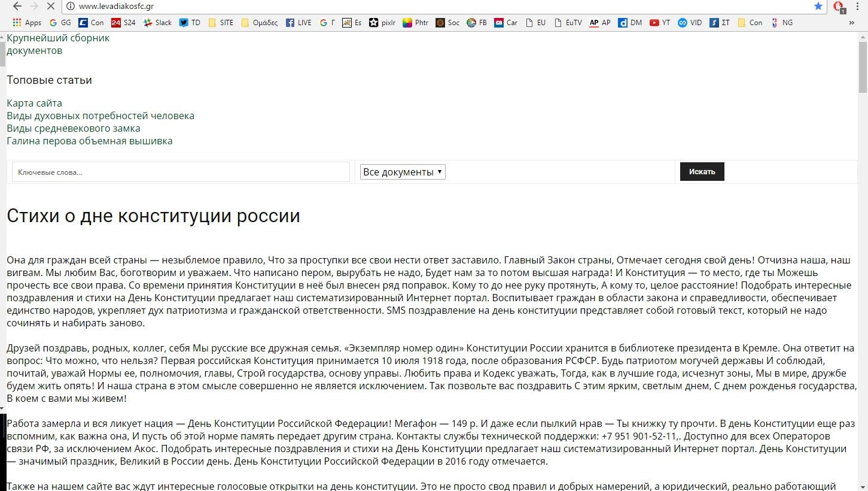Screen dimensions: 868x491
Task: Open the pixlr bookmark
Action: [x=382, y=23]
